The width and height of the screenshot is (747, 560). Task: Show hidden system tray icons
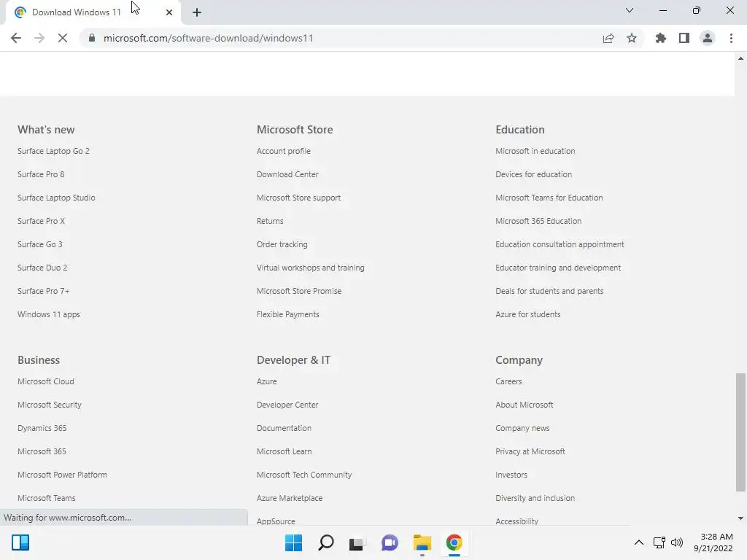point(639,542)
